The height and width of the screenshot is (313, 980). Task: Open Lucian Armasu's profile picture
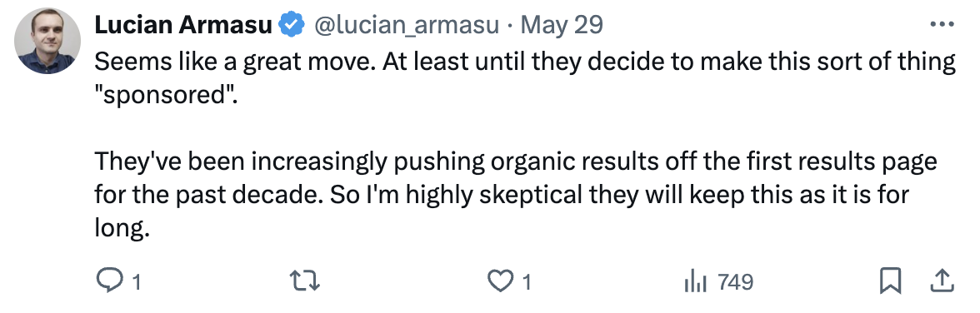coord(47,42)
